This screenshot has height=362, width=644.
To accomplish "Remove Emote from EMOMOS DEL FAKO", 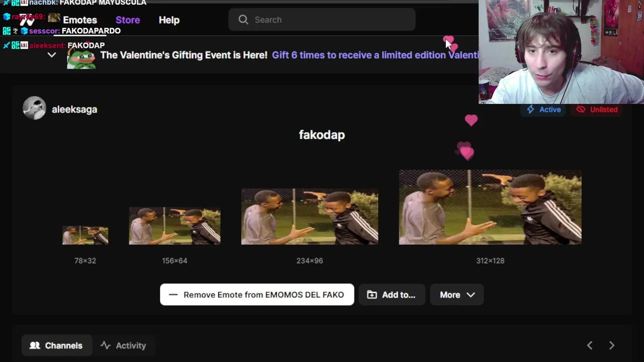I will (x=257, y=295).
